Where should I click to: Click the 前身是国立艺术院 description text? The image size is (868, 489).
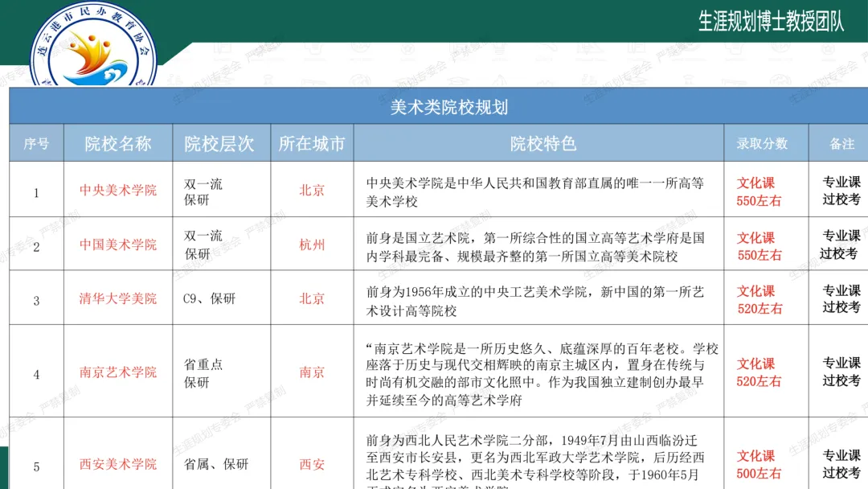(x=534, y=247)
